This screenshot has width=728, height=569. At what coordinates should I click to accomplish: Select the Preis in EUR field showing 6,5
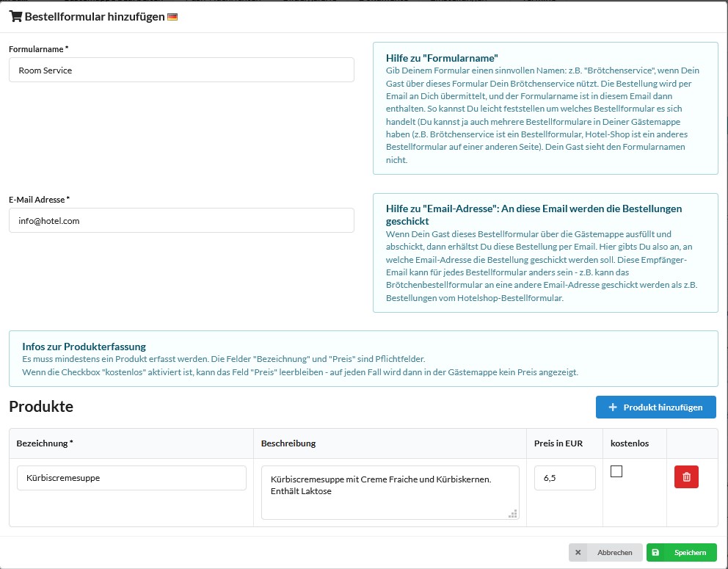point(564,478)
